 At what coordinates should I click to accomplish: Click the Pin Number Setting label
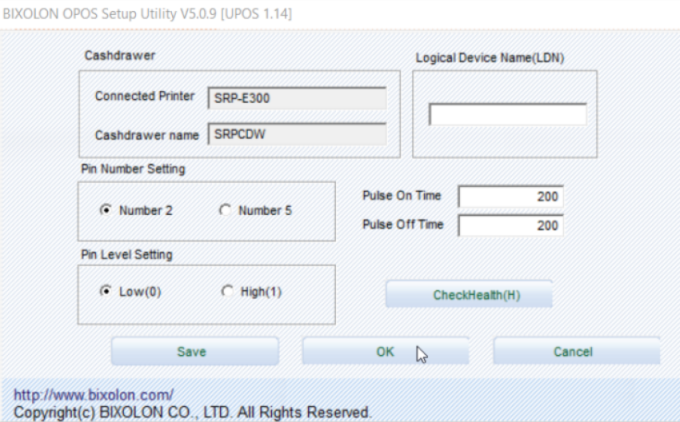pos(133,169)
